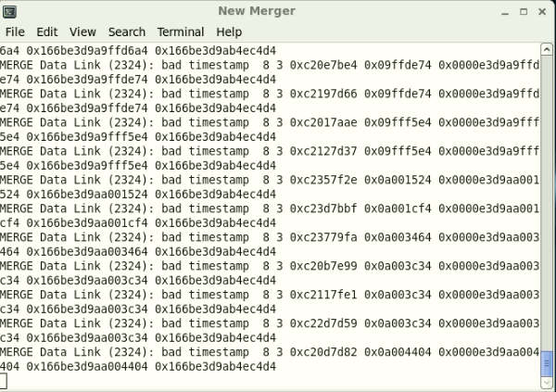Open the View menu
Image resolution: width=556 pixels, height=392 pixels.
tap(82, 32)
